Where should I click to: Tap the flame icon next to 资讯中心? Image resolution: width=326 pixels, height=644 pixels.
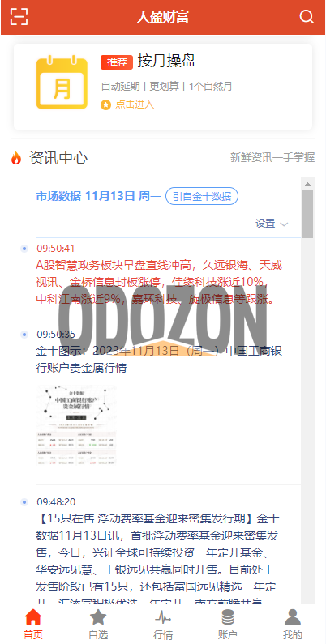16,158
